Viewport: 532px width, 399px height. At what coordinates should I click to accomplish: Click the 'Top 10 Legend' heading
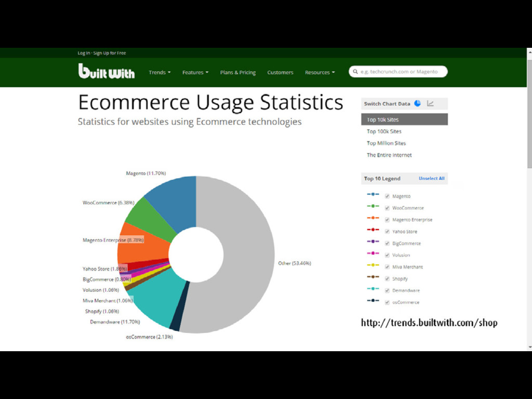click(x=382, y=179)
